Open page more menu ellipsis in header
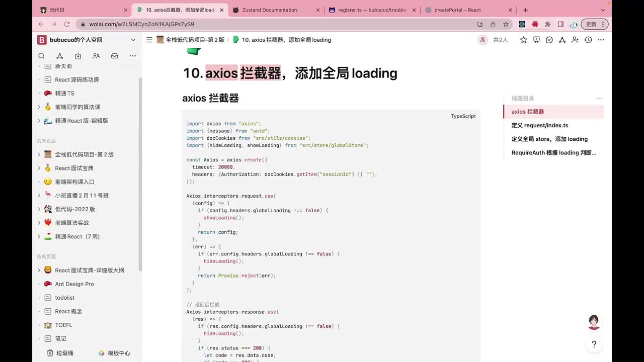The image size is (644, 362). [x=601, y=40]
